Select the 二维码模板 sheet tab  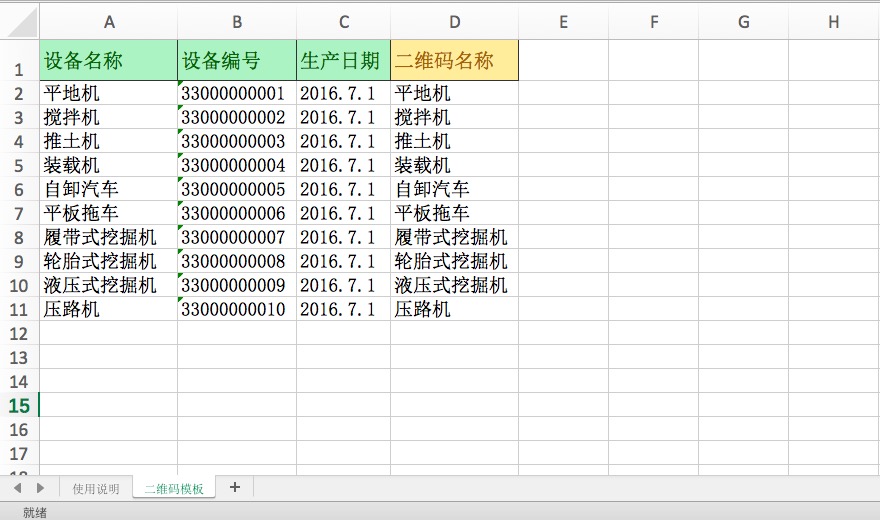point(174,489)
